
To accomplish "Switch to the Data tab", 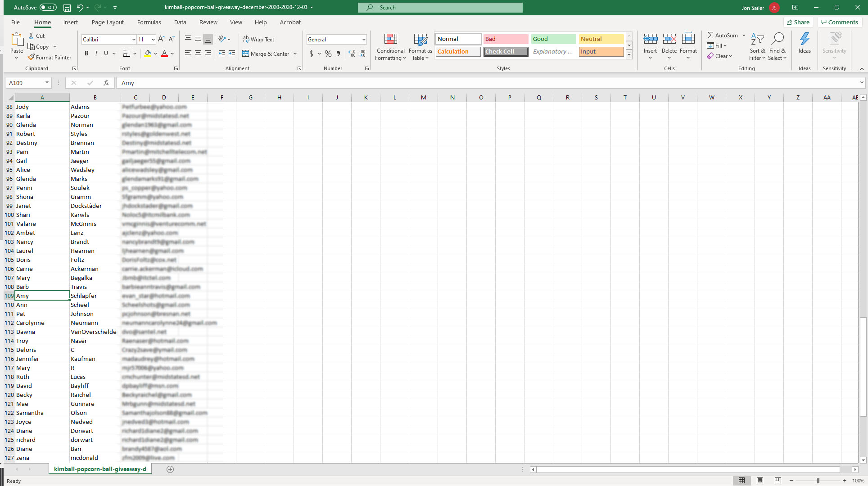I will (x=180, y=22).
